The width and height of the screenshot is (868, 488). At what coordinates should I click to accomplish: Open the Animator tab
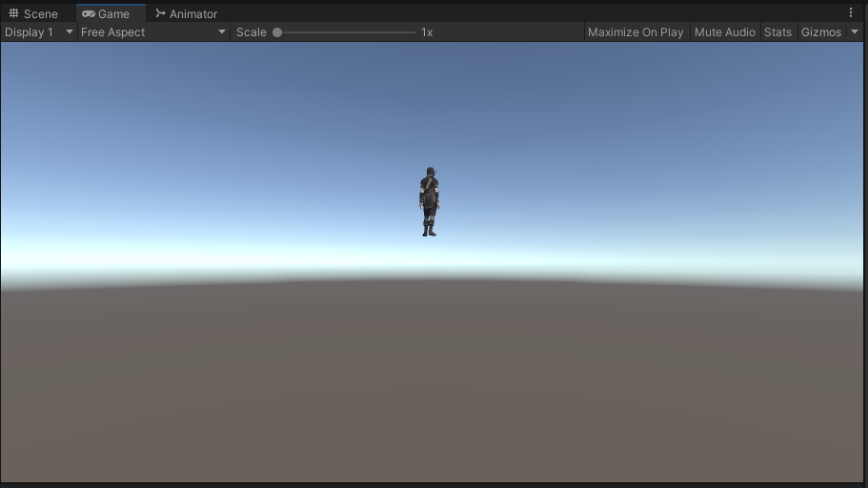(187, 13)
